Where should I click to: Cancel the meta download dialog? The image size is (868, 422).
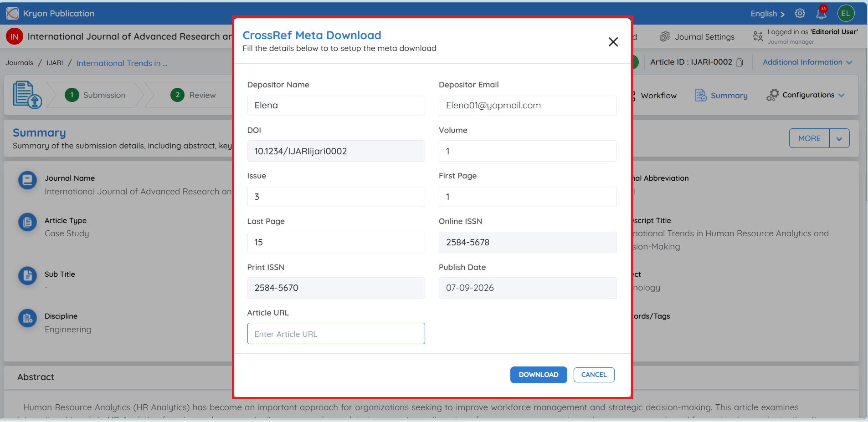click(594, 375)
